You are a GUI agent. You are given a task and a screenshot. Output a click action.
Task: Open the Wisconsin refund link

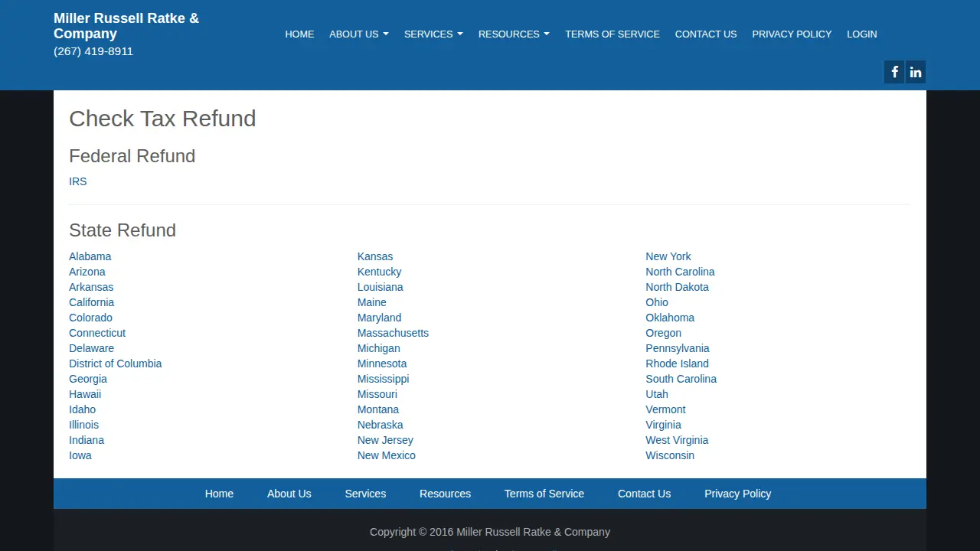pyautogui.click(x=670, y=455)
